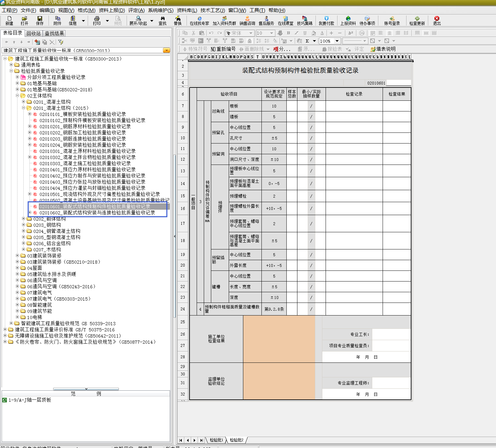Click the orange 施工单位检查结果 cell

(279, 339)
